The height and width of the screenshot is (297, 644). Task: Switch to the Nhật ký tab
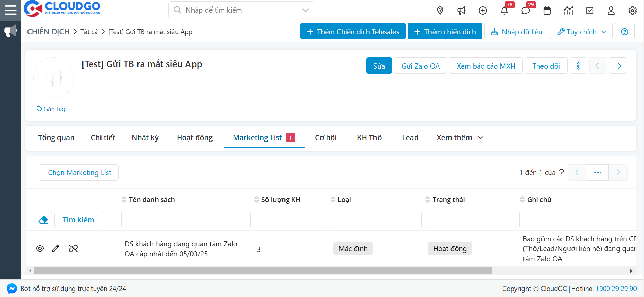(x=145, y=138)
